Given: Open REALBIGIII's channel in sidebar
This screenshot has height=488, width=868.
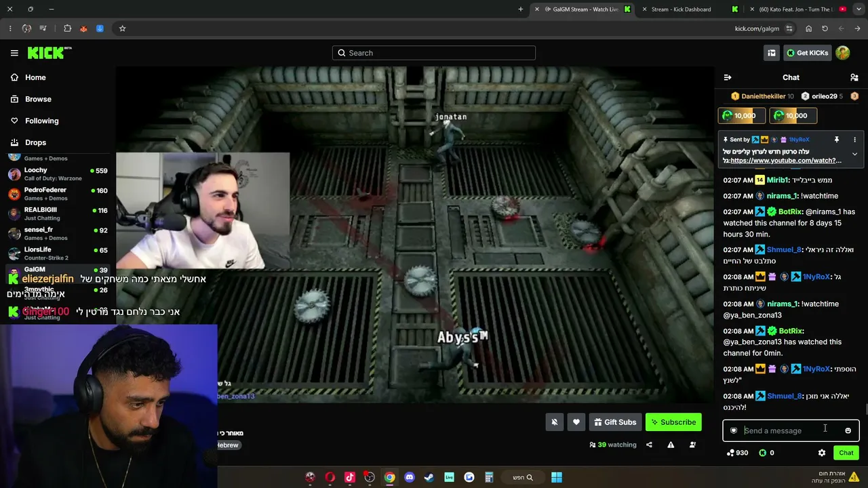Looking at the screenshot, I should 58,213.
